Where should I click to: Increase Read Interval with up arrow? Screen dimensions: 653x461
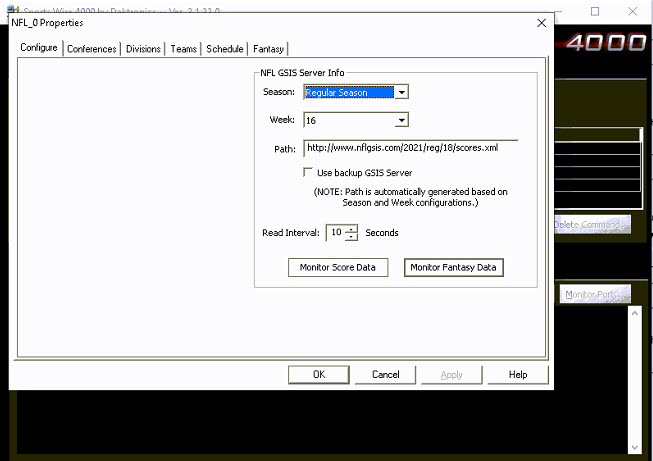pos(350,229)
